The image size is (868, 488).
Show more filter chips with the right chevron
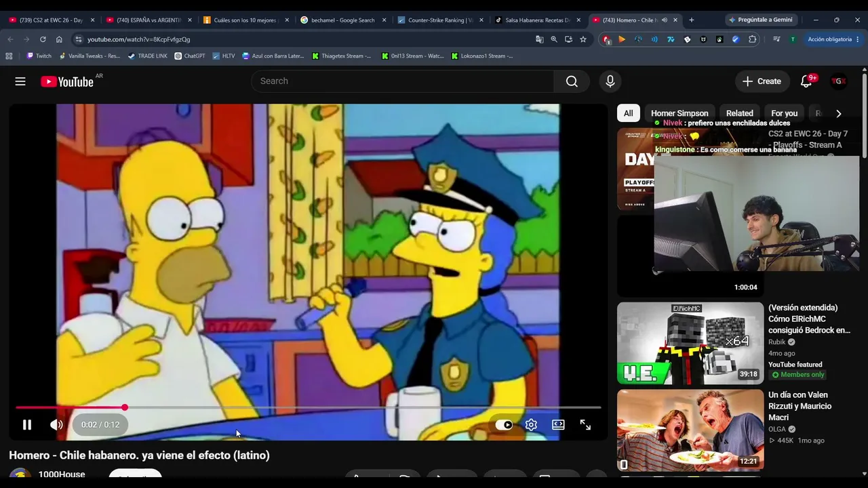[x=839, y=113]
